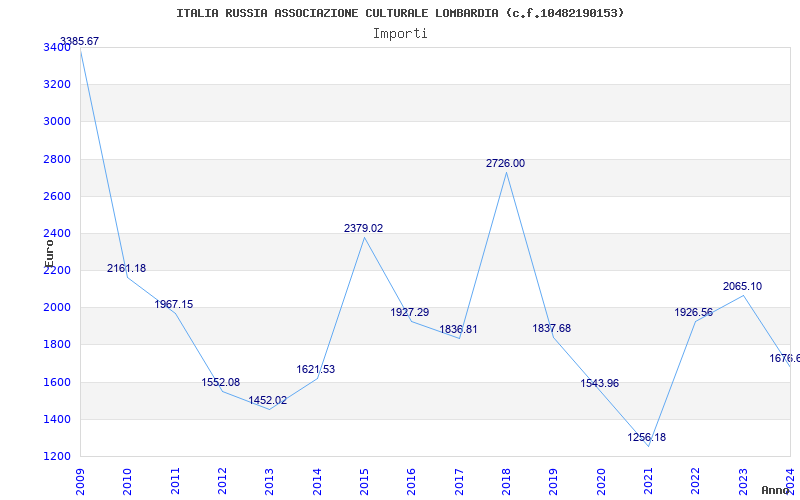This screenshot has height=500, width=800.
Task: Click the 1621.53 value label
Action: pyautogui.click(x=316, y=369)
